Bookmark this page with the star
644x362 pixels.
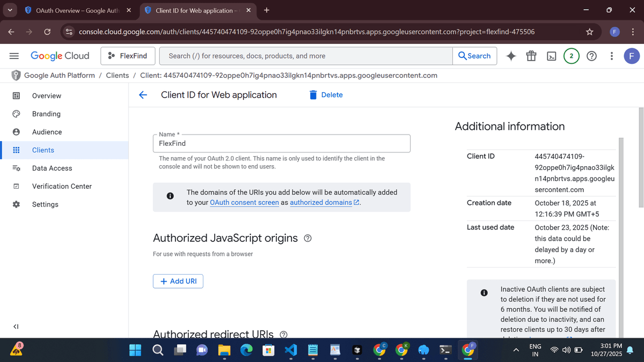[x=590, y=32]
